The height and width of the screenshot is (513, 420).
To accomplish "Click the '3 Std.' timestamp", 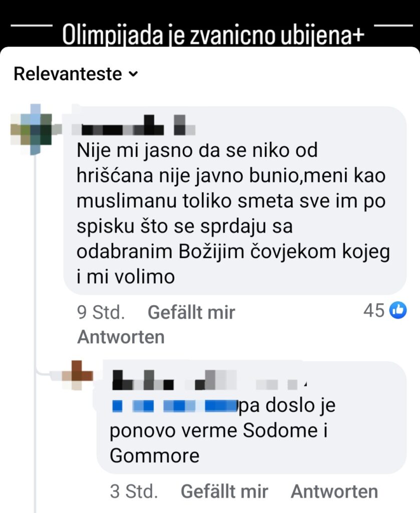I will coord(134,491).
